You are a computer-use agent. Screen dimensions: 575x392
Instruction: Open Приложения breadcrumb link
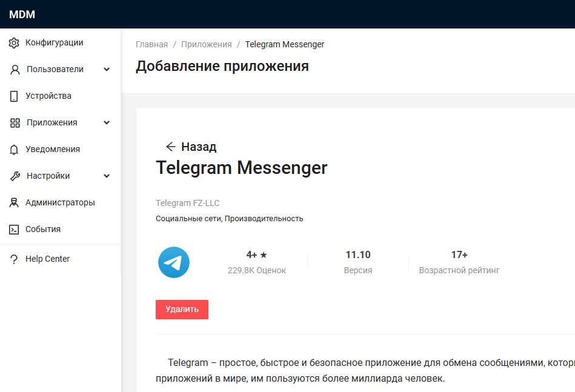click(x=206, y=44)
